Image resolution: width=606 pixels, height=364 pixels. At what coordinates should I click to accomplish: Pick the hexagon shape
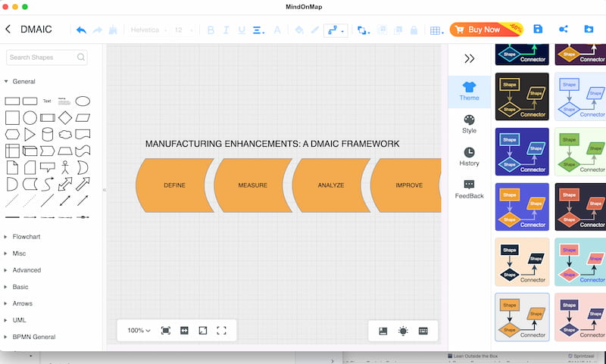coord(12,135)
